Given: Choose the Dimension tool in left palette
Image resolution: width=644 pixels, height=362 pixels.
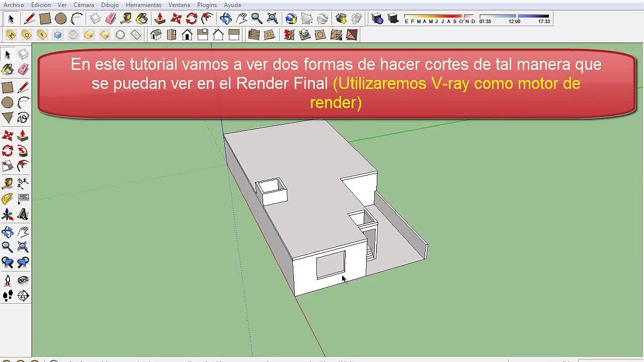Looking at the screenshot, I should pos(23,184).
